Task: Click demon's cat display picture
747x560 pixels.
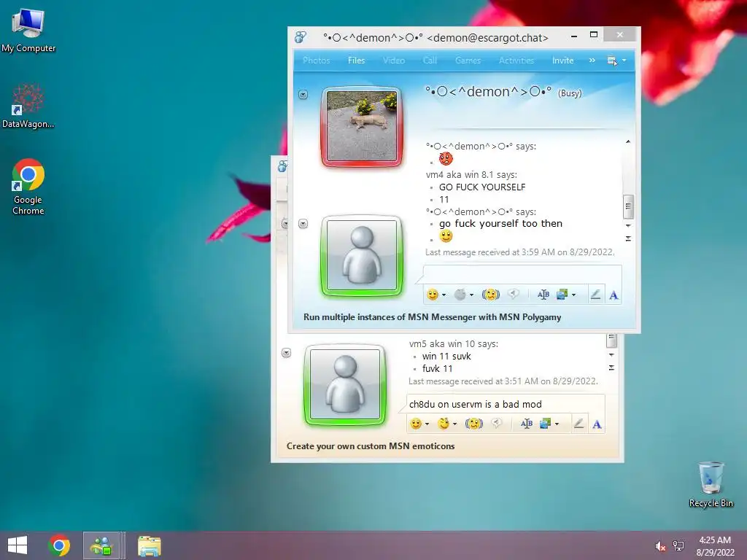Action: (x=362, y=127)
